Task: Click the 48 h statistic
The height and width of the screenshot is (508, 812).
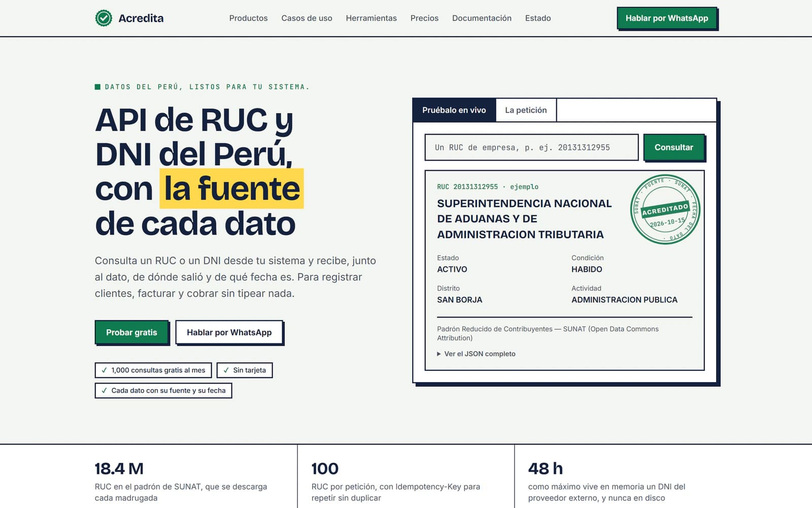Action: click(546, 468)
